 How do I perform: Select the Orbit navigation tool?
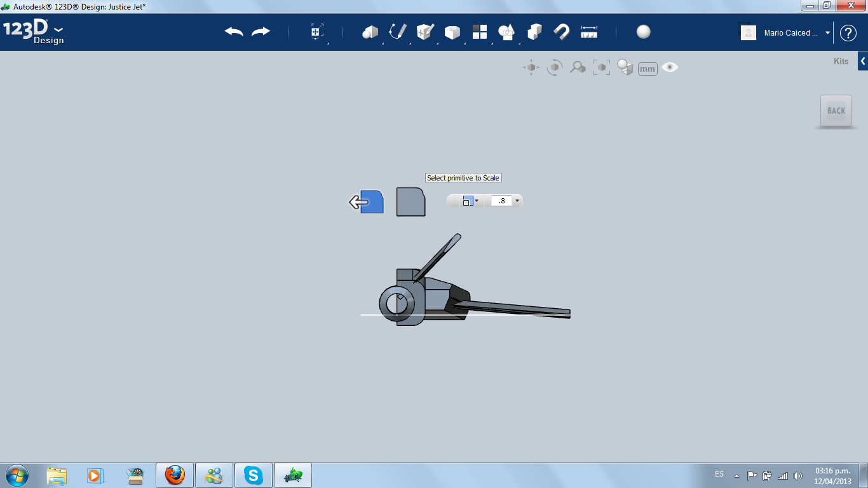point(555,67)
